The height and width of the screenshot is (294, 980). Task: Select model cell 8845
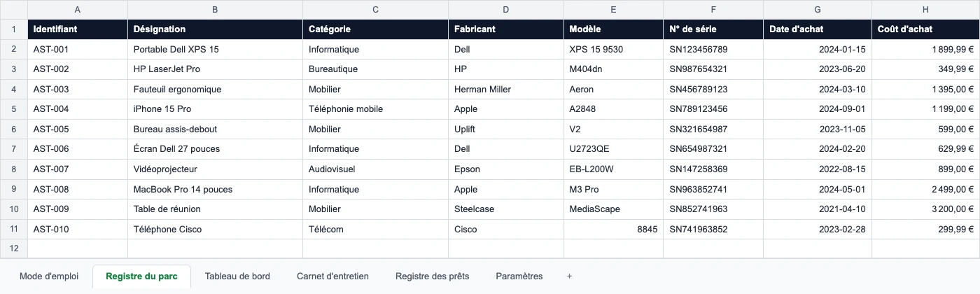[x=614, y=229]
